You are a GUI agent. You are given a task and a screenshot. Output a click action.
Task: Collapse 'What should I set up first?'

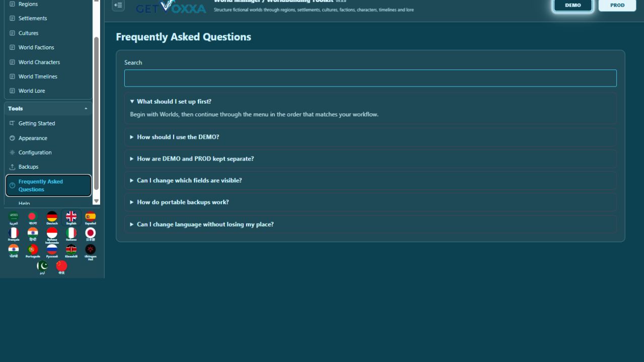370,101
